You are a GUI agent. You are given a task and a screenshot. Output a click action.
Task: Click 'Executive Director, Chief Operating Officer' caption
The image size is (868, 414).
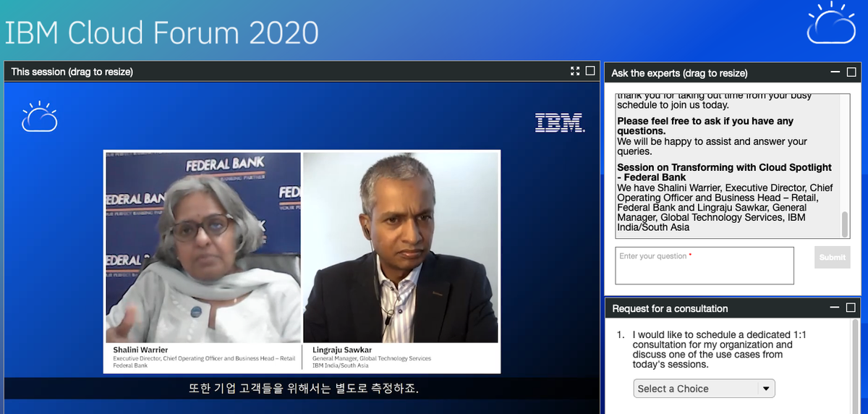[204, 358]
